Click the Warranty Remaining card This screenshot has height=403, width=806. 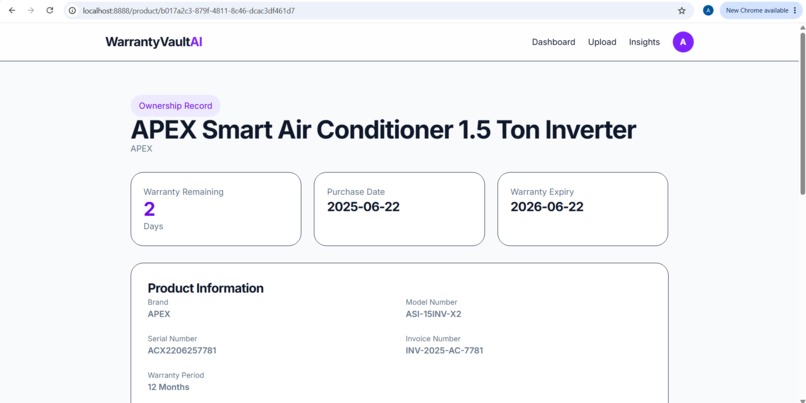click(x=216, y=209)
